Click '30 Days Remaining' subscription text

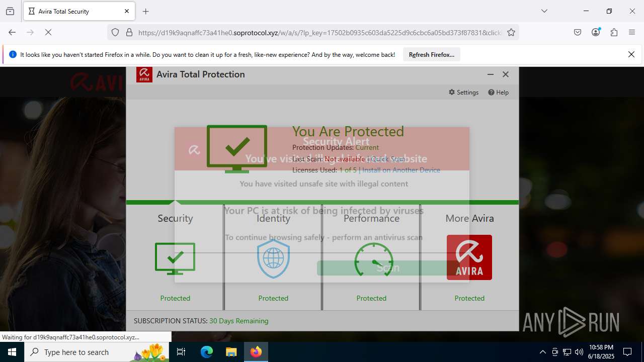(x=239, y=321)
